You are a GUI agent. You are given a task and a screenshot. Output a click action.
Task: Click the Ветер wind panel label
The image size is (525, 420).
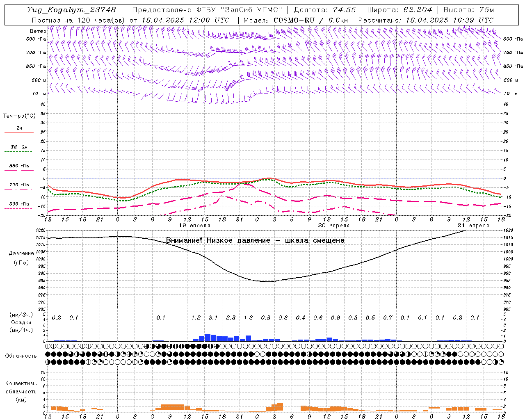tap(38, 31)
